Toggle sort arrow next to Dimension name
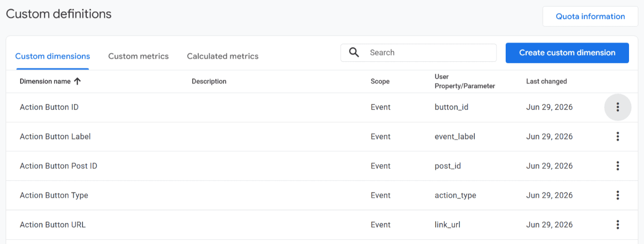This screenshot has width=644, height=244. tap(77, 81)
